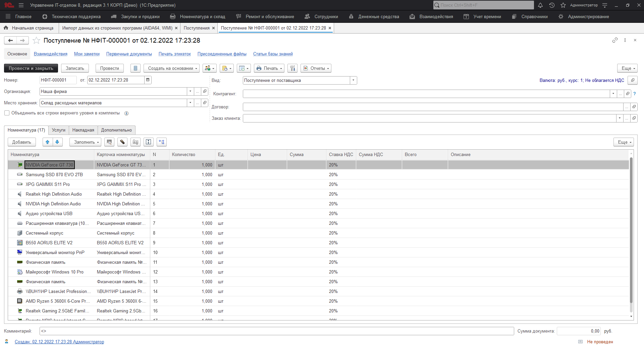Open the notifications bell icon
This screenshot has height=349, width=644.
click(x=540, y=5)
